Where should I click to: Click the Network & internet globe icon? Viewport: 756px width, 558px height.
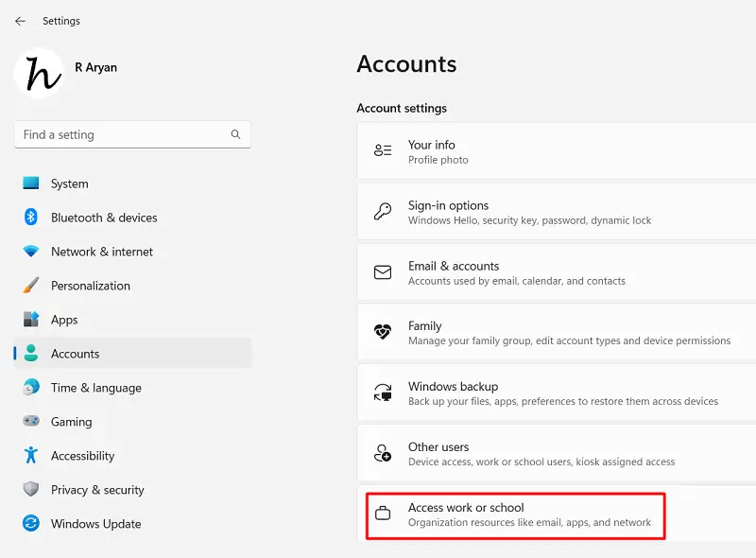pyautogui.click(x=31, y=252)
